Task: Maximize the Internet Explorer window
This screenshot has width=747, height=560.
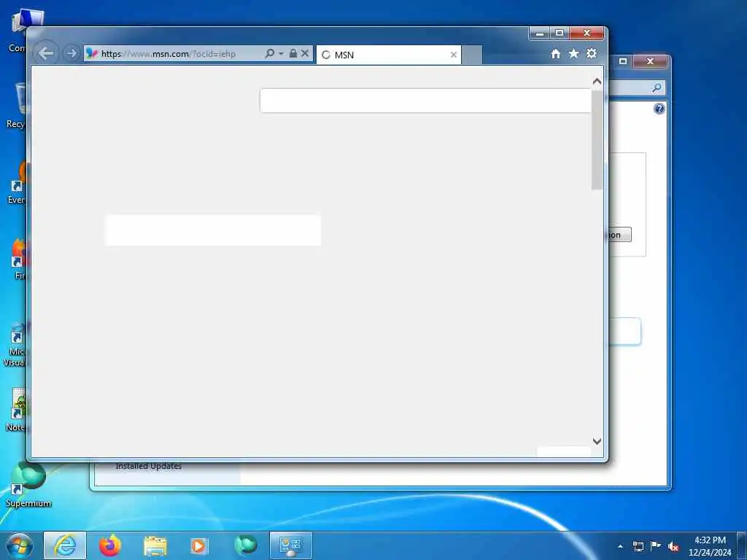Action: click(560, 33)
